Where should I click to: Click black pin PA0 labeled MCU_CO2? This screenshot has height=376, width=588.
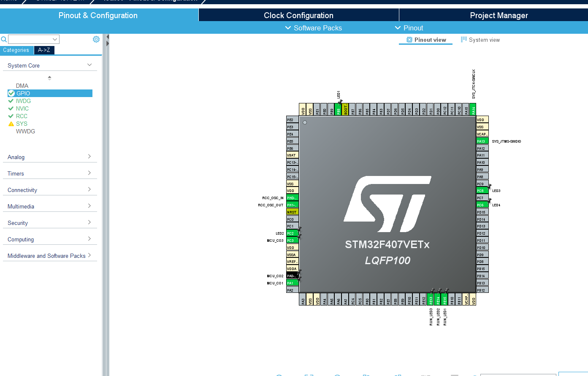(x=293, y=276)
